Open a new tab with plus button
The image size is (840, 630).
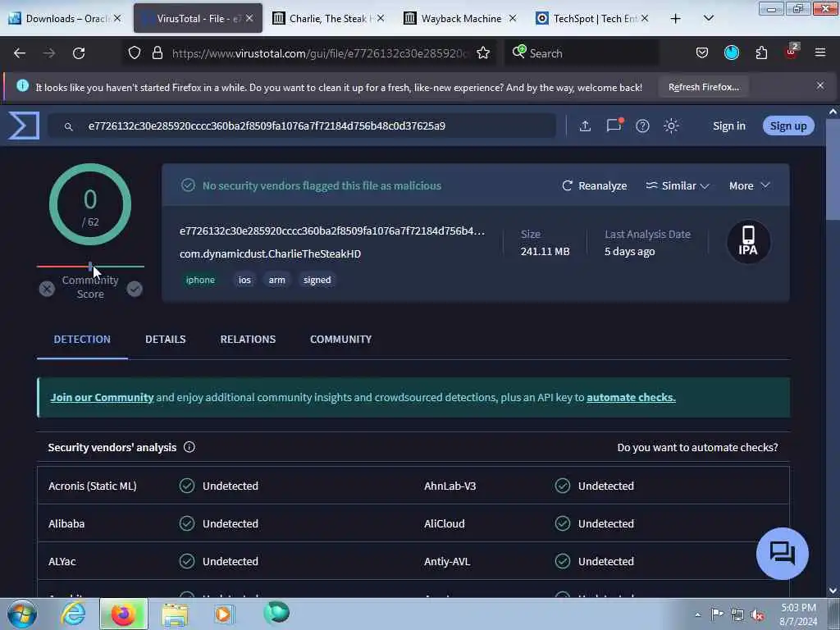676,19
